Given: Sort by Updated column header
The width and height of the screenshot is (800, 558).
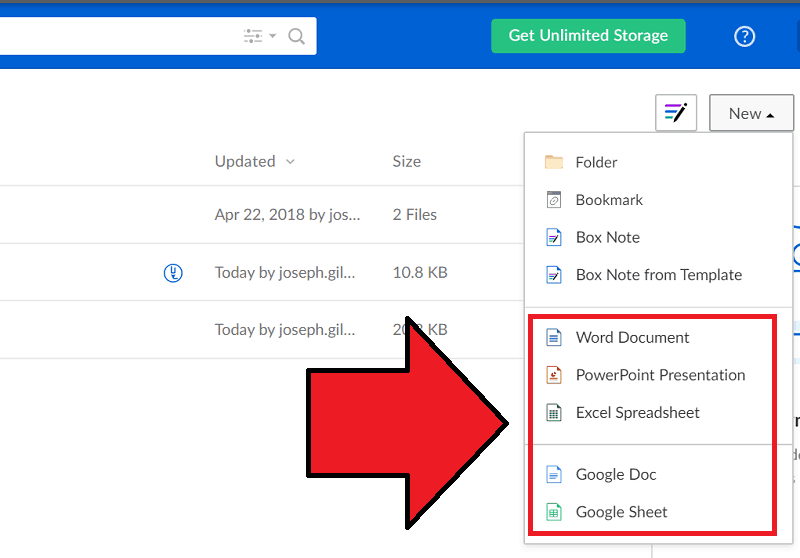Looking at the screenshot, I should point(245,162).
